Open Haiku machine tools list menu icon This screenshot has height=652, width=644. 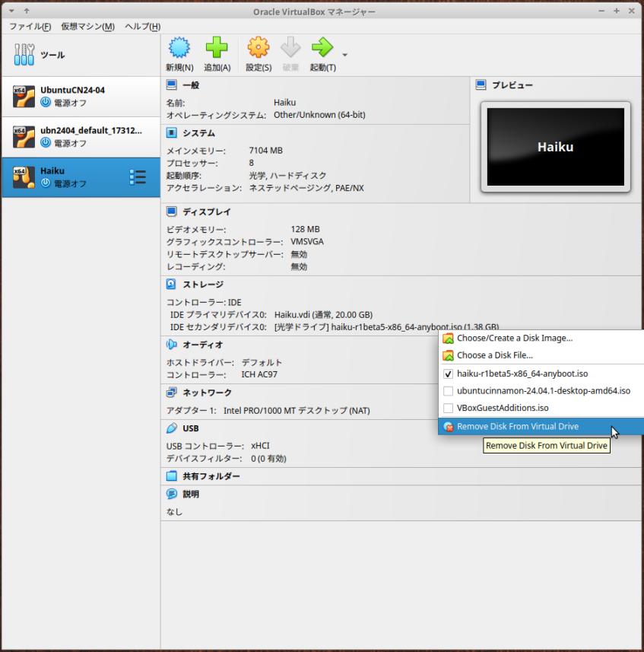click(138, 177)
